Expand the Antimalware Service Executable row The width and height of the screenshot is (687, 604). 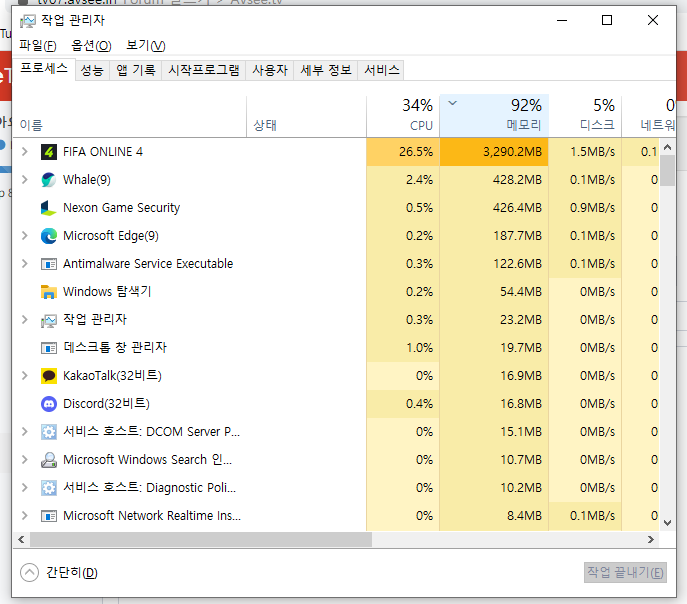[25, 264]
